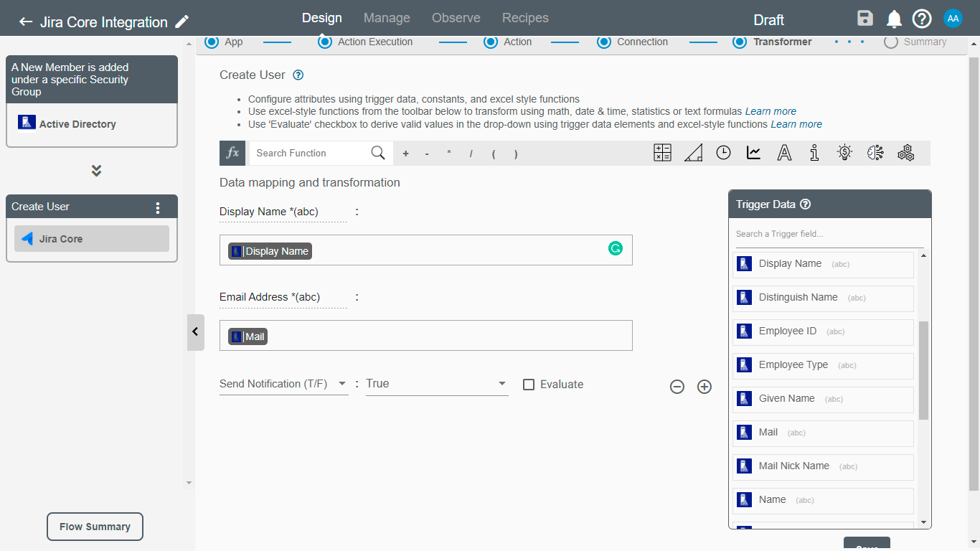The width and height of the screenshot is (980, 551).
Task: Click the search magnifier in the function box
Action: click(x=378, y=153)
